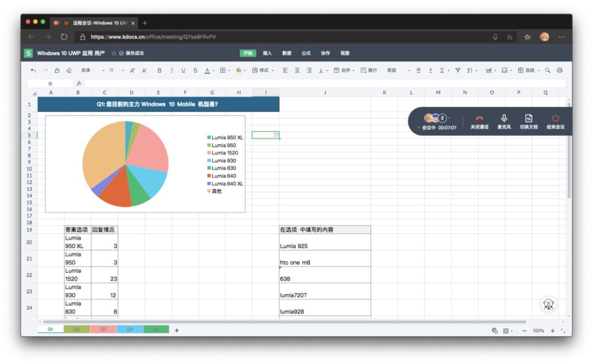Click the insert chart icon

coord(489,70)
